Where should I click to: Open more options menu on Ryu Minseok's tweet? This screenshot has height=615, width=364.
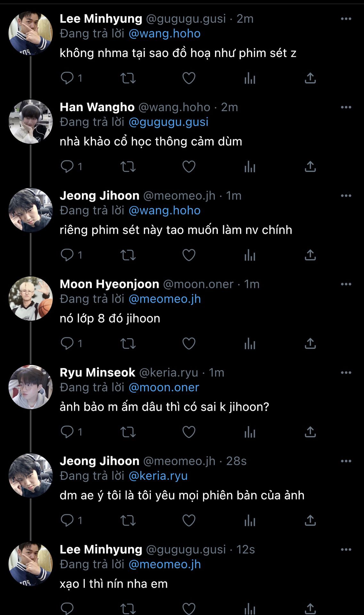pos(346,373)
